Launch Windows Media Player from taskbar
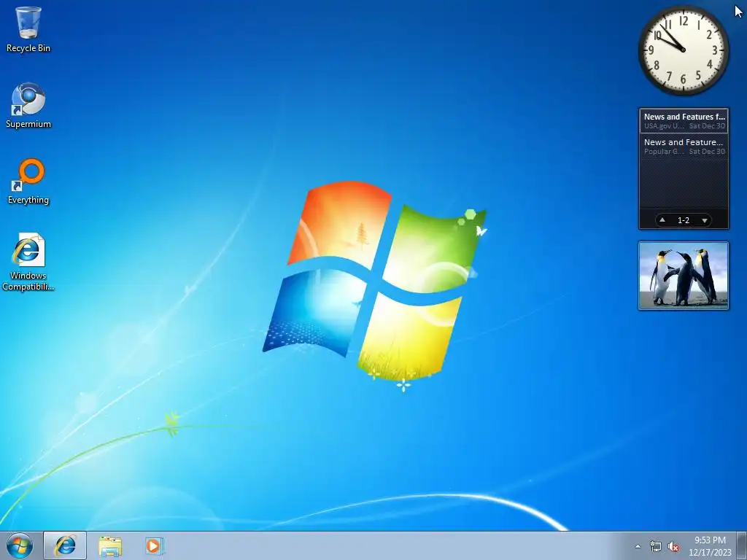The image size is (747, 560). (155, 545)
